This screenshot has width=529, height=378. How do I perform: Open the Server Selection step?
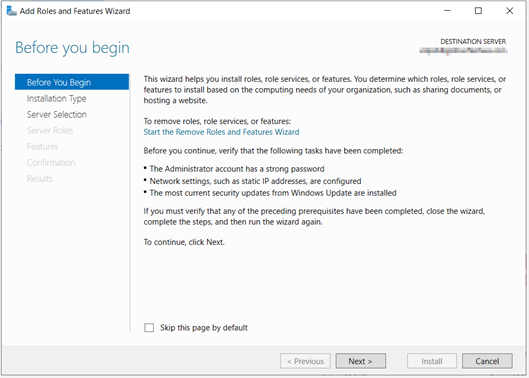(57, 114)
